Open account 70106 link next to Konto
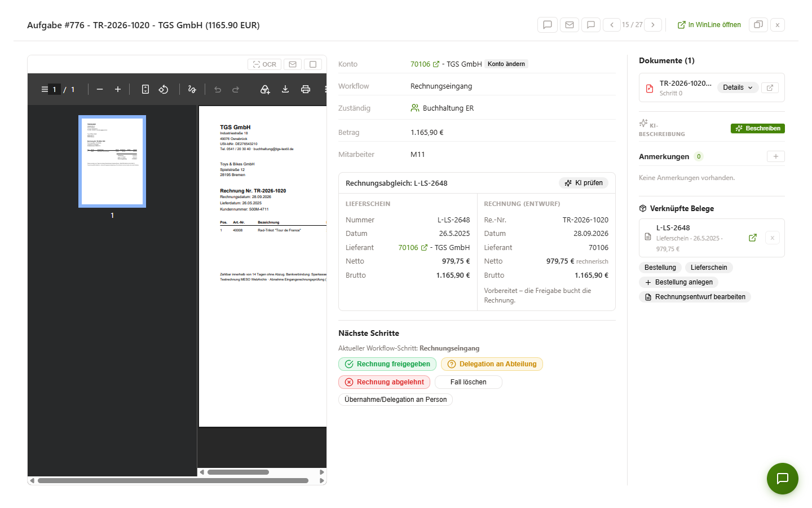 click(x=425, y=64)
